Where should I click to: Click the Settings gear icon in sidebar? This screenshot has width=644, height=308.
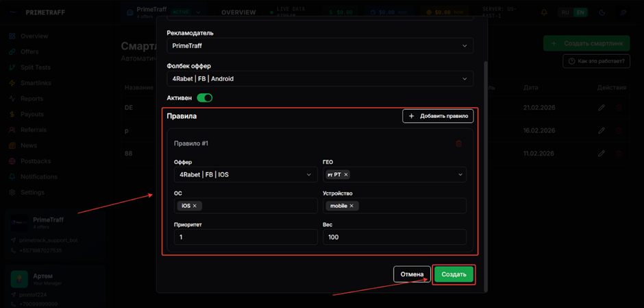coord(12,193)
